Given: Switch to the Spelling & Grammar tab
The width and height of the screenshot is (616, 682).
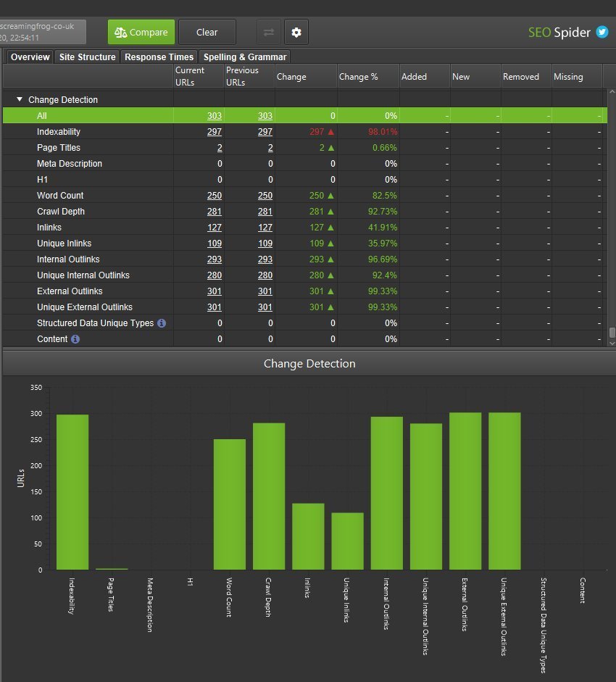Looking at the screenshot, I should pyautogui.click(x=245, y=57).
